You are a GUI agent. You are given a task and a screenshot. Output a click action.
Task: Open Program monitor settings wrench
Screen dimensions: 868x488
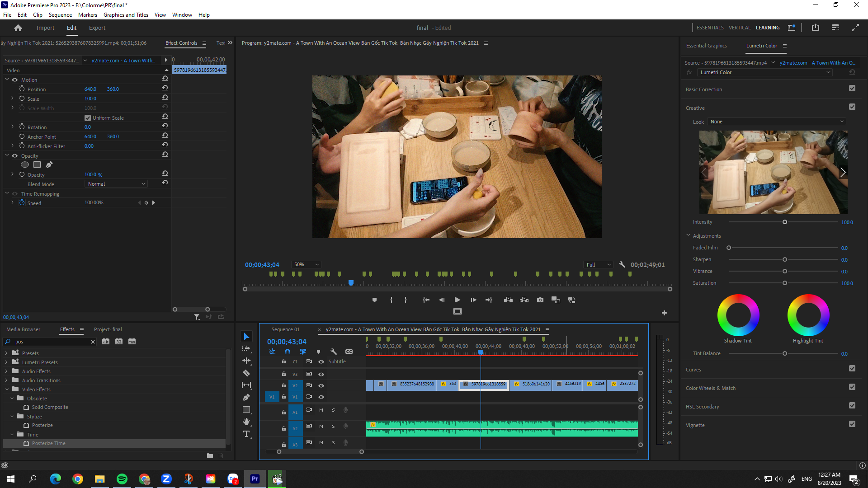click(622, 265)
